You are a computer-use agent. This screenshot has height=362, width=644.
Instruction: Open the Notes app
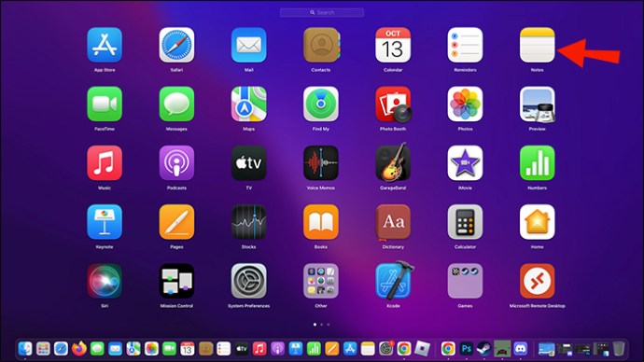tap(537, 45)
